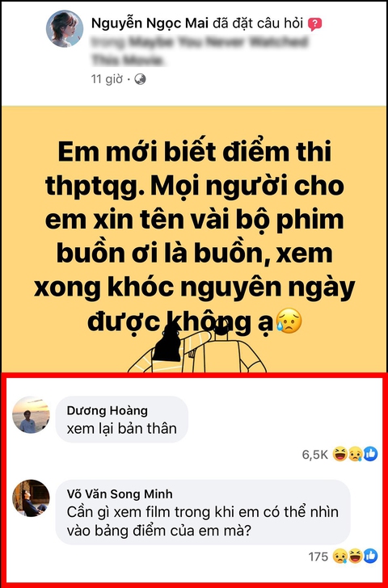The width and height of the screenshot is (388, 588).
Task: Click the globe public-privacy icon
Action: (140, 79)
